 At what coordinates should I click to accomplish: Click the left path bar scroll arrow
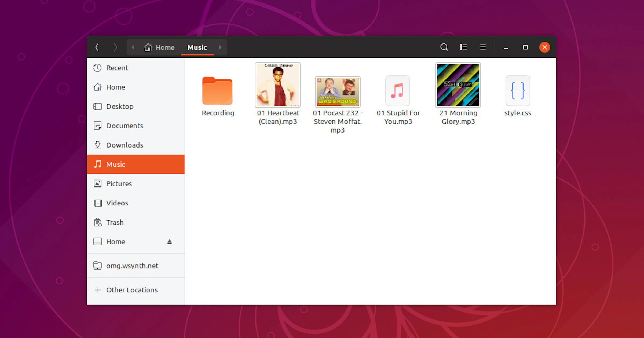[133, 47]
